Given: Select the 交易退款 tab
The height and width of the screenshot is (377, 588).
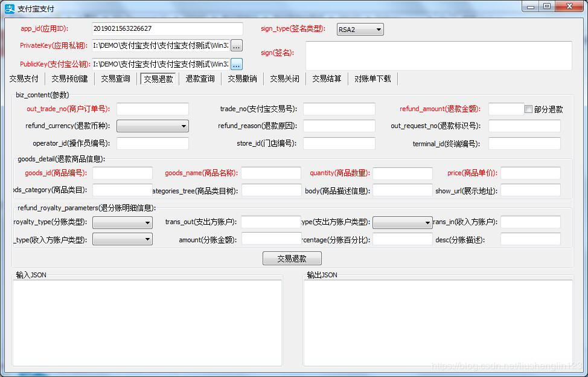Looking at the screenshot, I should click(x=158, y=79).
